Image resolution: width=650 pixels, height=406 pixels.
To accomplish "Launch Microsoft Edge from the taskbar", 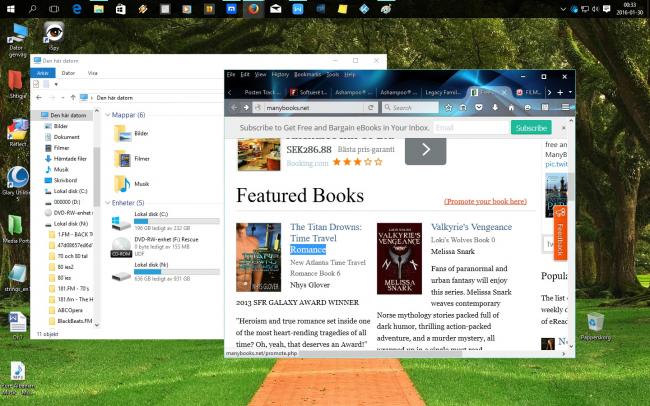I will tap(77, 9).
